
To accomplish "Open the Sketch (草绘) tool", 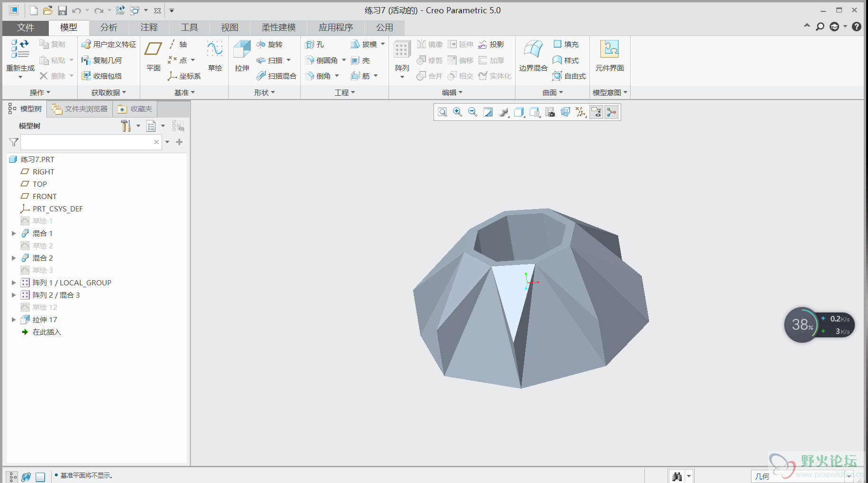I will (x=215, y=55).
